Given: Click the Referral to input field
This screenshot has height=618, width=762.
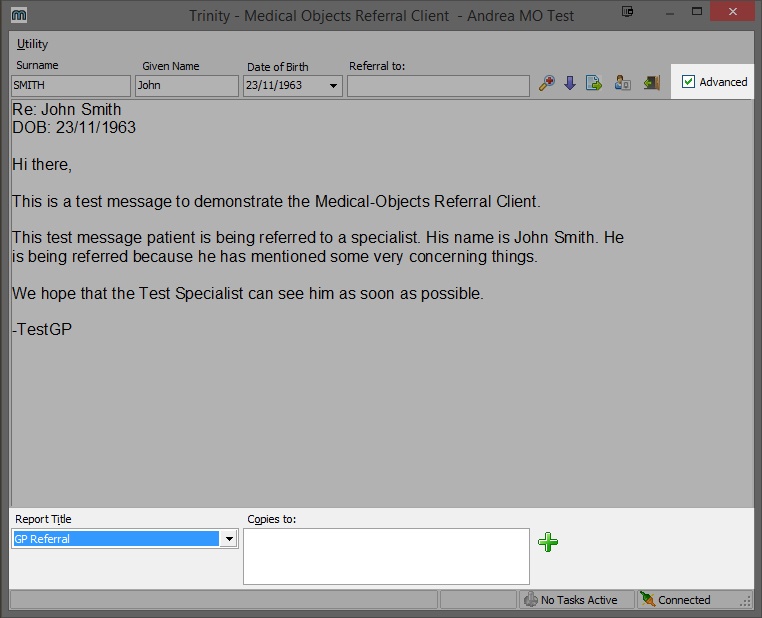Looking at the screenshot, I should (438, 86).
